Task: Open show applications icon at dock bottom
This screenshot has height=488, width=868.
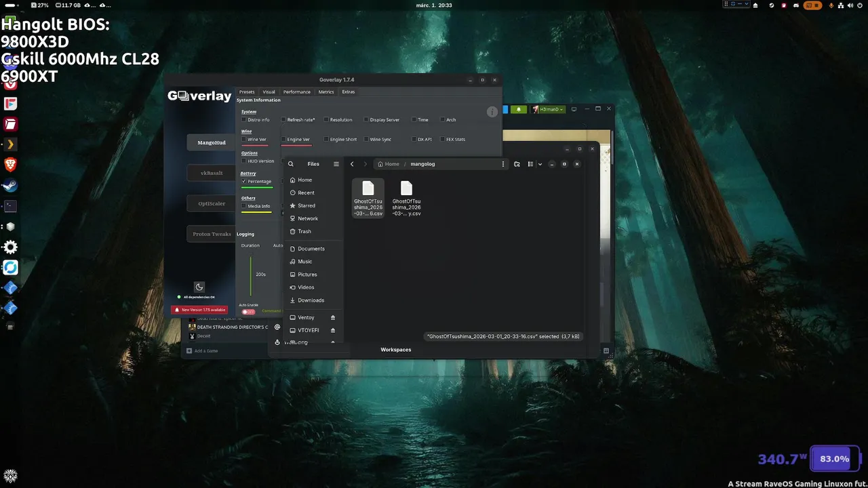Action: [10, 476]
